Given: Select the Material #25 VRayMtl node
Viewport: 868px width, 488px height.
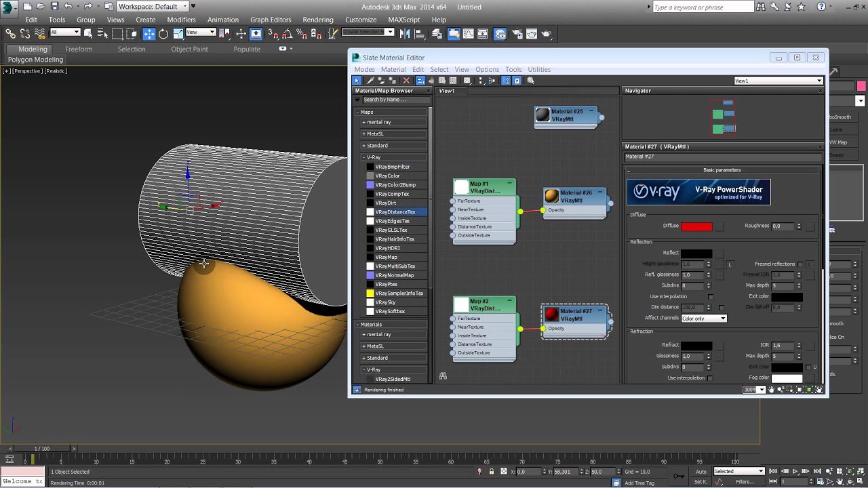Looking at the screenshot, I should [x=567, y=117].
